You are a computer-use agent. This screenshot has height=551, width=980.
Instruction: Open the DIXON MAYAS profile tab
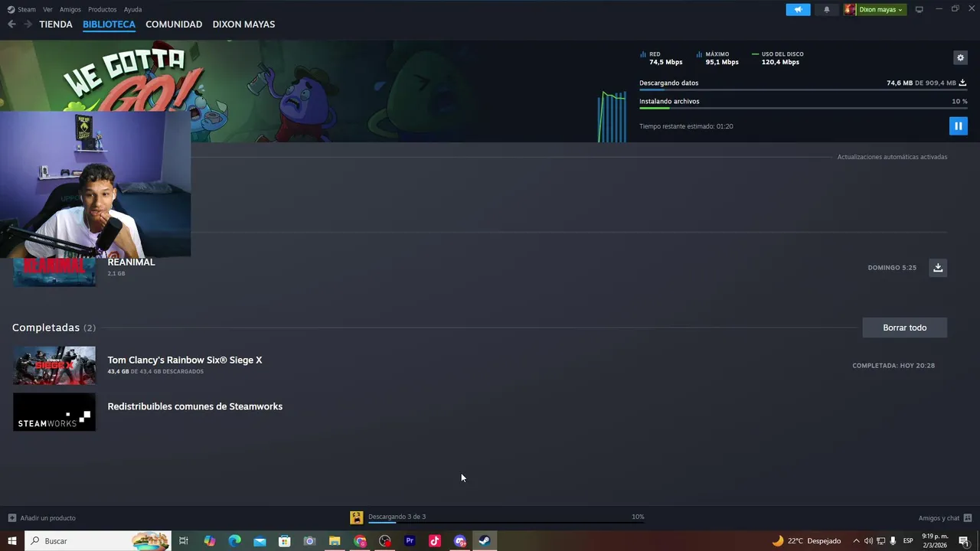[243, 24]
